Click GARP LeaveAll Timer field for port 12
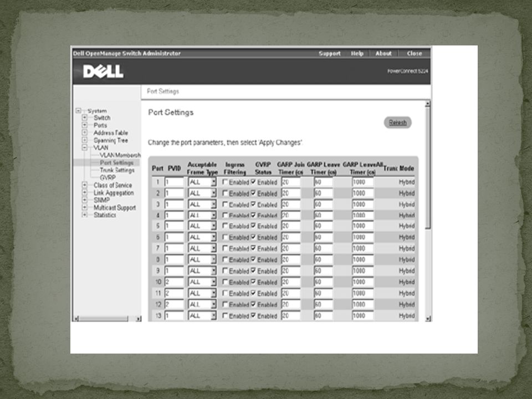532x399 pixels. (362, 304)
